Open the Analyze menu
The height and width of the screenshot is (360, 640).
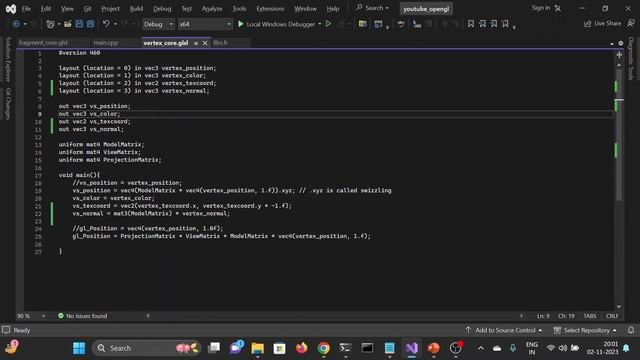(212, 9)
